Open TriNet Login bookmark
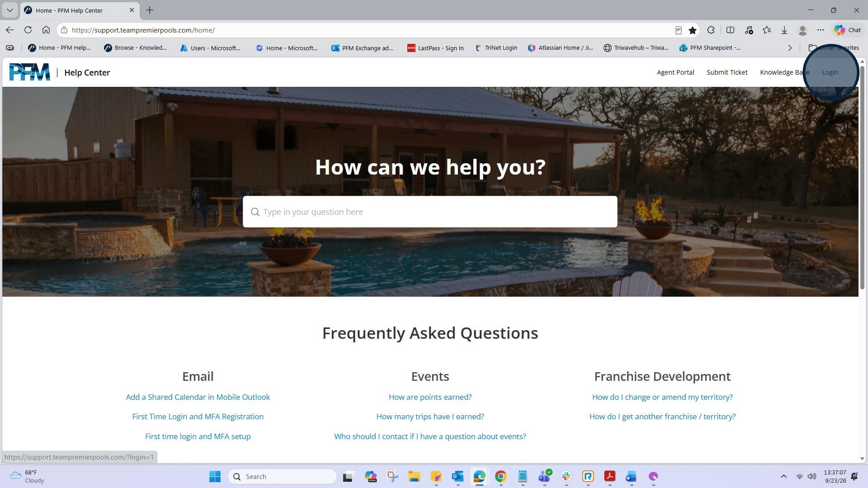The height and width of the screenshot is (488, 868). [495, 47]
